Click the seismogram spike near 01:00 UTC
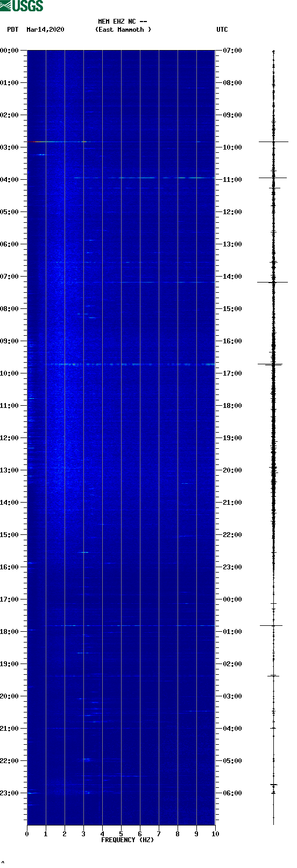This screenshot has height=868, width=297. (x=271, y=625)
